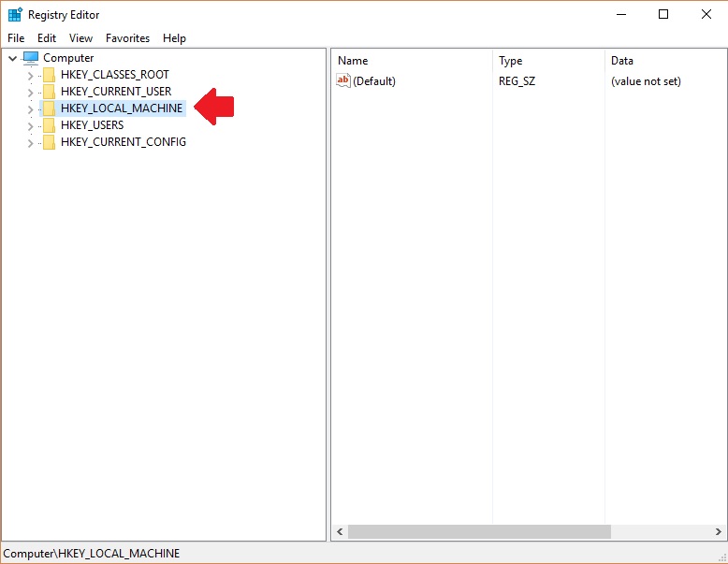Select the (Default) value name
The width and height of the screenshot is (728, 564).
[x=374, y=81]
